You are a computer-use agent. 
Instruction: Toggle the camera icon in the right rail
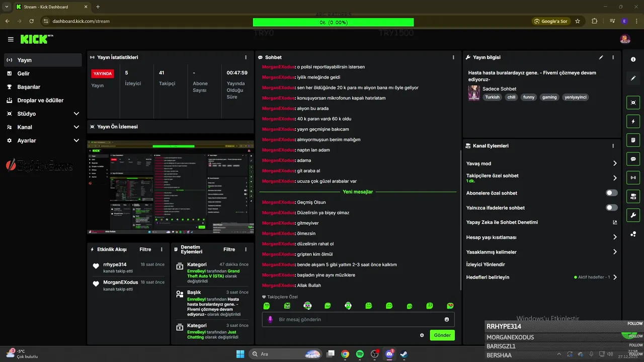(x=633, y=196)
